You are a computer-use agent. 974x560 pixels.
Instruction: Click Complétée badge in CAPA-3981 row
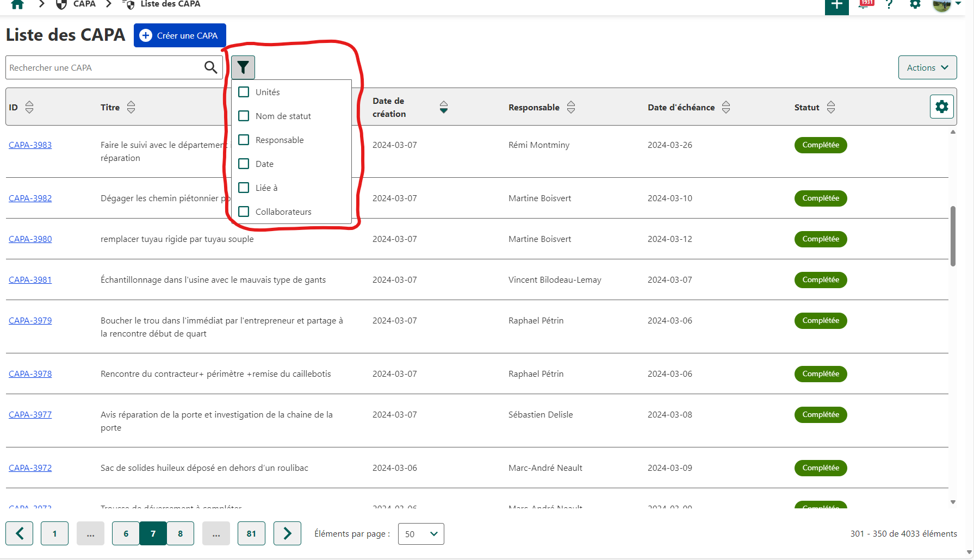[821, 280]
